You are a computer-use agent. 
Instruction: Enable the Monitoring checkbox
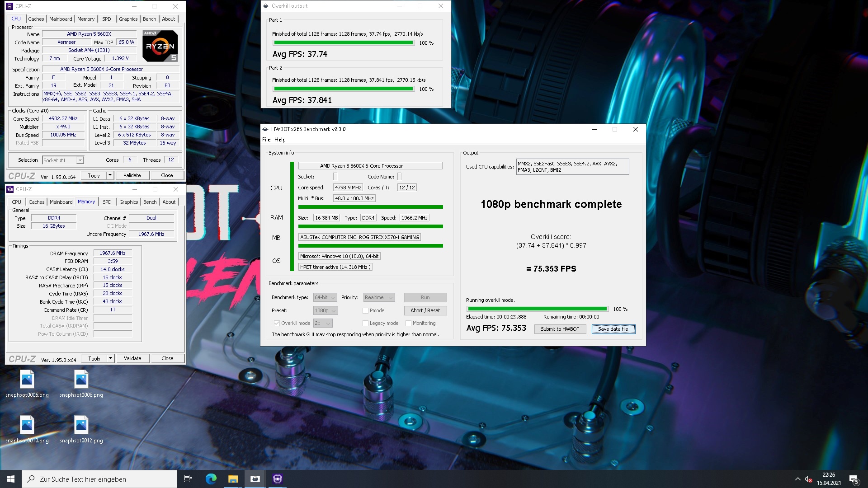click(408, 323)
